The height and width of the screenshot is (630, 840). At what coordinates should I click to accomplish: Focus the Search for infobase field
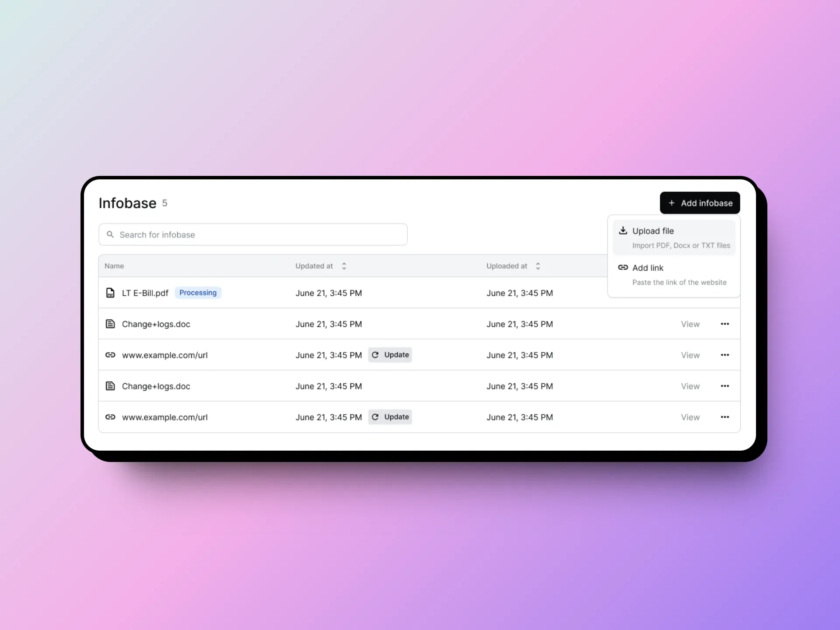pyautogui.click(x=253, y=234)
